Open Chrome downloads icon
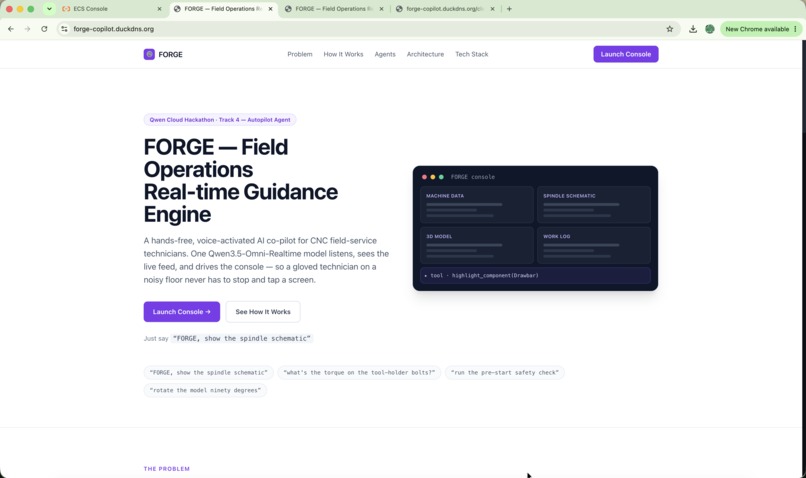 point(693,29)
